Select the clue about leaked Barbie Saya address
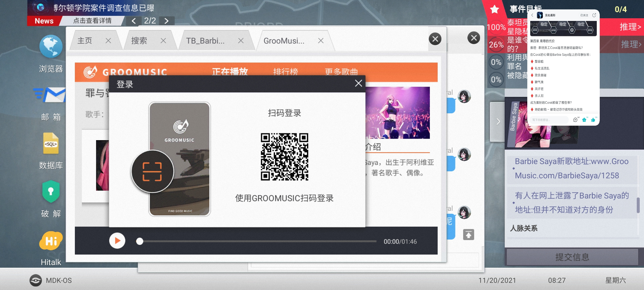The image size is (644, 290). tap(572, 202)
